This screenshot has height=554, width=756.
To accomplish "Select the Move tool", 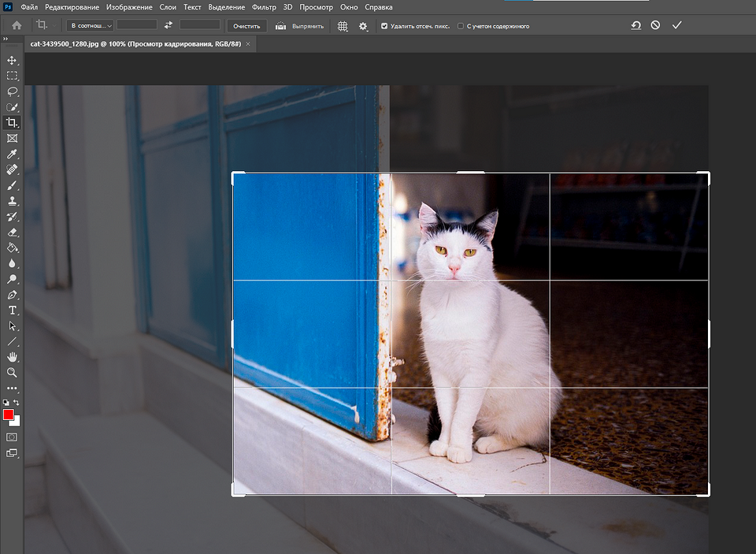I will [x=12, y=61].
